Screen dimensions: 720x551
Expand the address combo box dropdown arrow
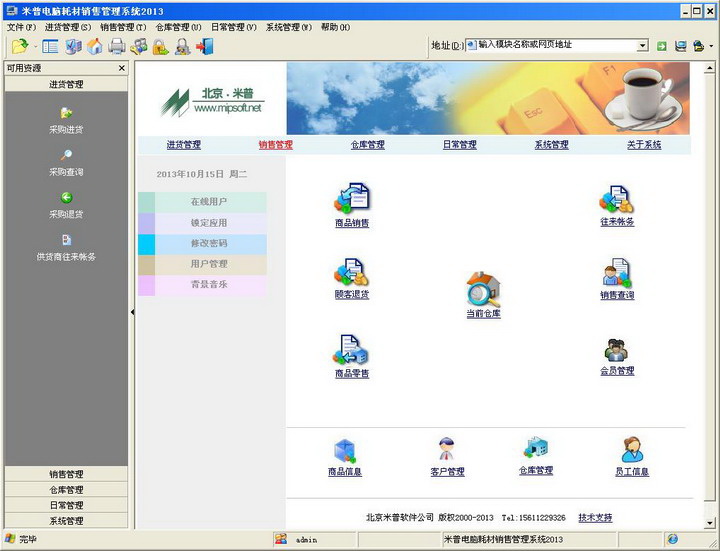click(643, 45)
